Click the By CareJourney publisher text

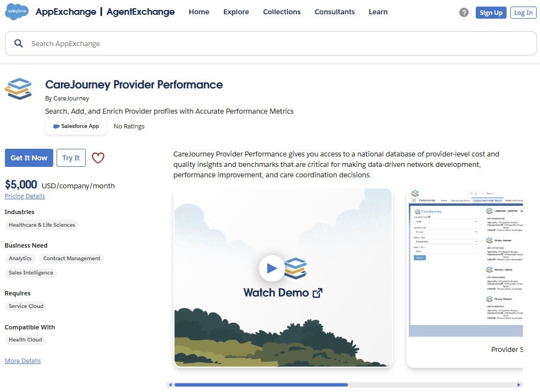tap(67, 98)
